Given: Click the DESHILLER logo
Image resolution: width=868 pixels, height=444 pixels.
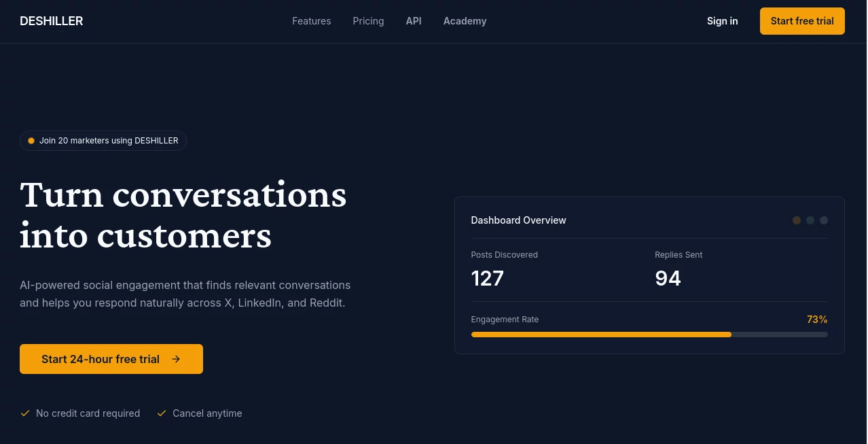Looking at the screenshot, I should tap(51, 21).
